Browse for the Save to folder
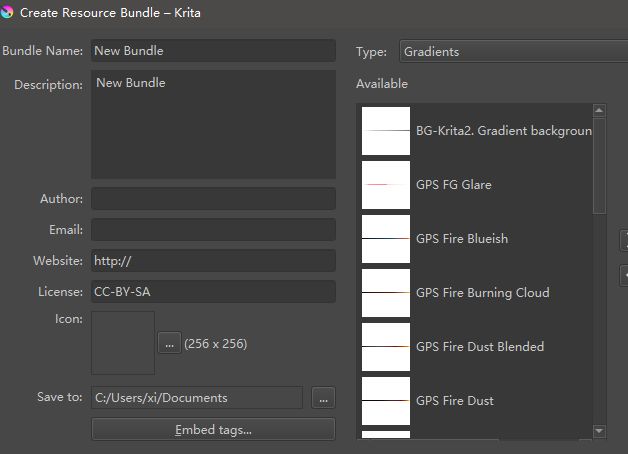Viewport: 628px width, 454px height. (322, 398)
